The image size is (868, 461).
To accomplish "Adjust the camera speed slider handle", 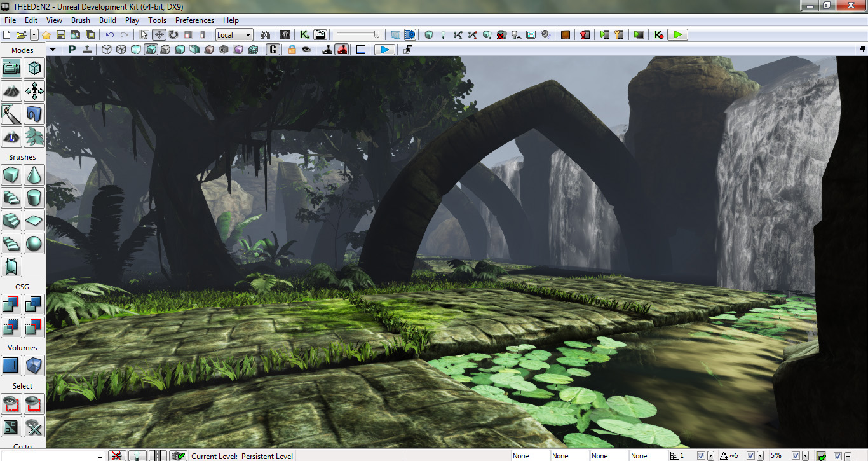I will tap(377, 34).
